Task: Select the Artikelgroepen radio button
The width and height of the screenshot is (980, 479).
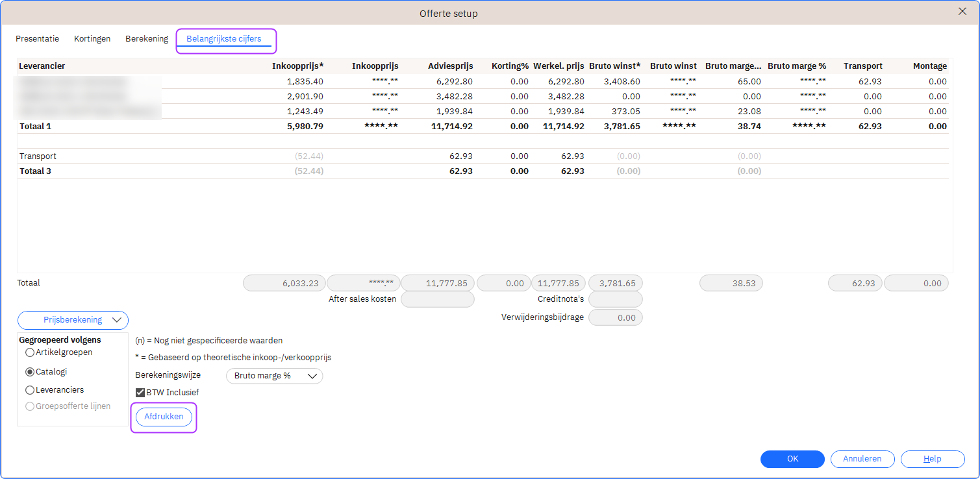Action: [x=30, y=353]
